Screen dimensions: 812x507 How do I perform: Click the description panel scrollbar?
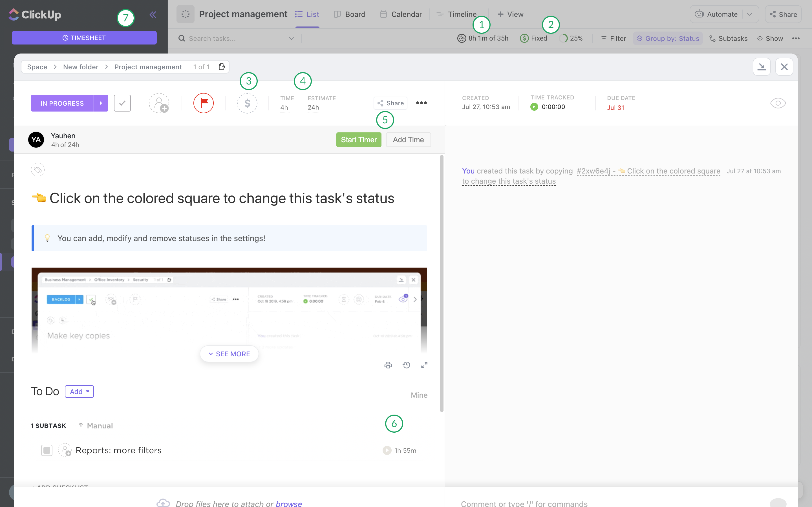[442, 283]
